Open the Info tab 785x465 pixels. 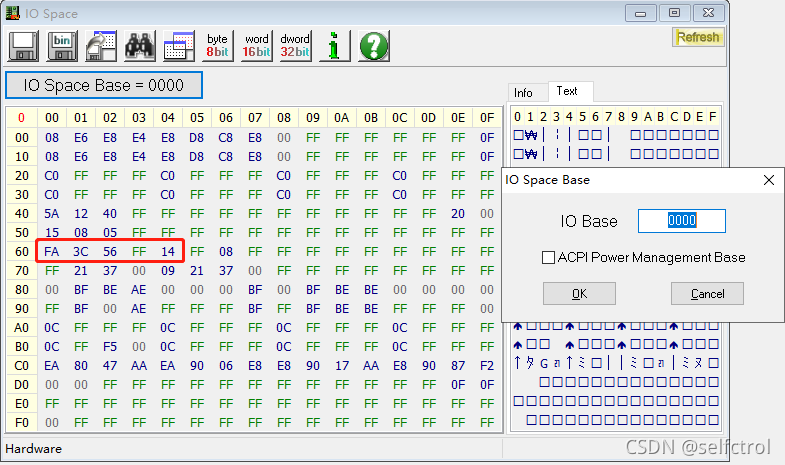point(523,93)
